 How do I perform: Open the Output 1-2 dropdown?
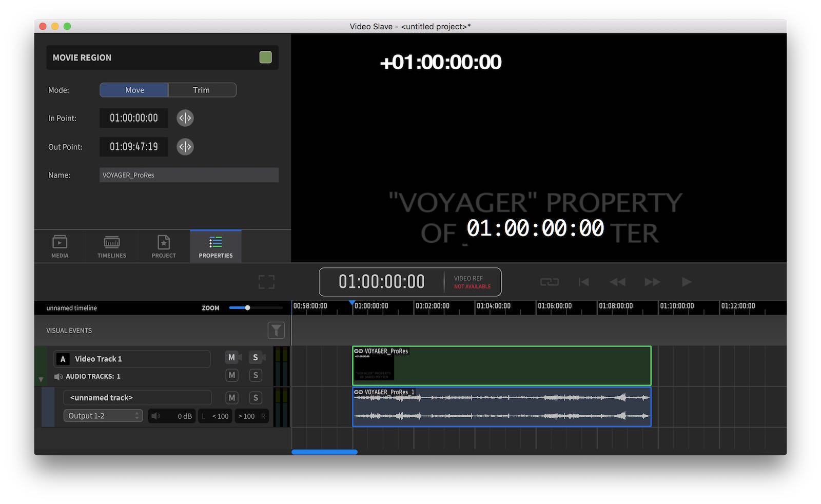point(103,416)
